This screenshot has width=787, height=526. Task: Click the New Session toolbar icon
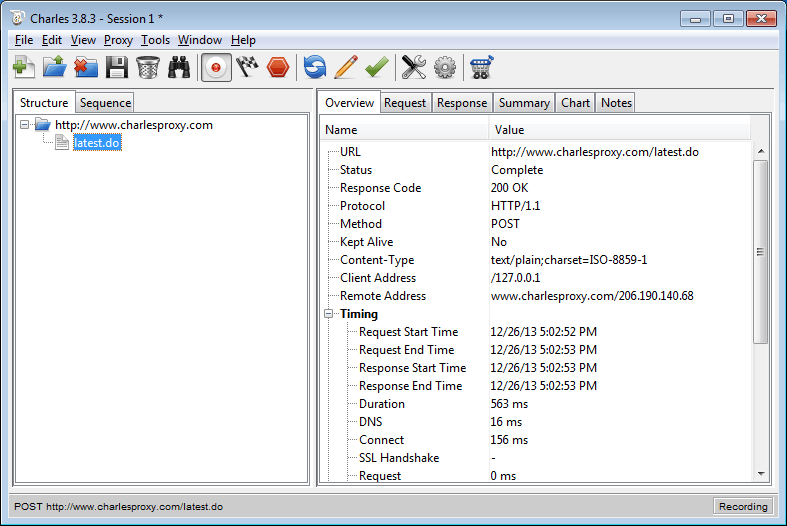(23, 67)
